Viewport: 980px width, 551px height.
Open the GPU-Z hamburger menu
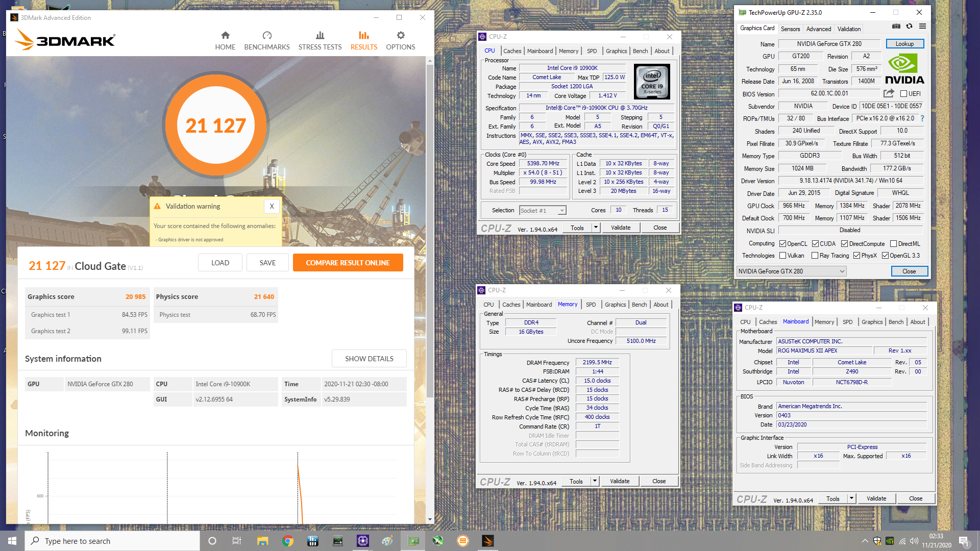point(922,26)
